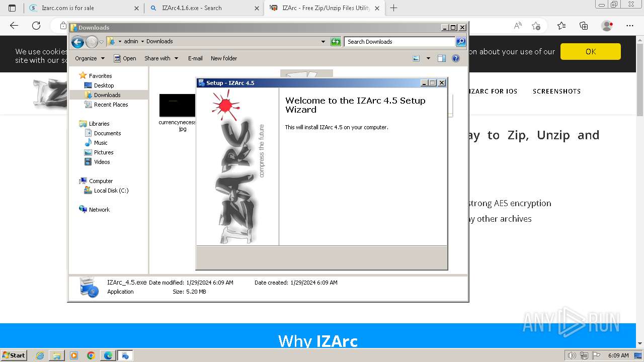This screenshot has height=362, width=644.
Task: Open the 'IZARC FOR IOS' nav link
Action: (493, 92)
